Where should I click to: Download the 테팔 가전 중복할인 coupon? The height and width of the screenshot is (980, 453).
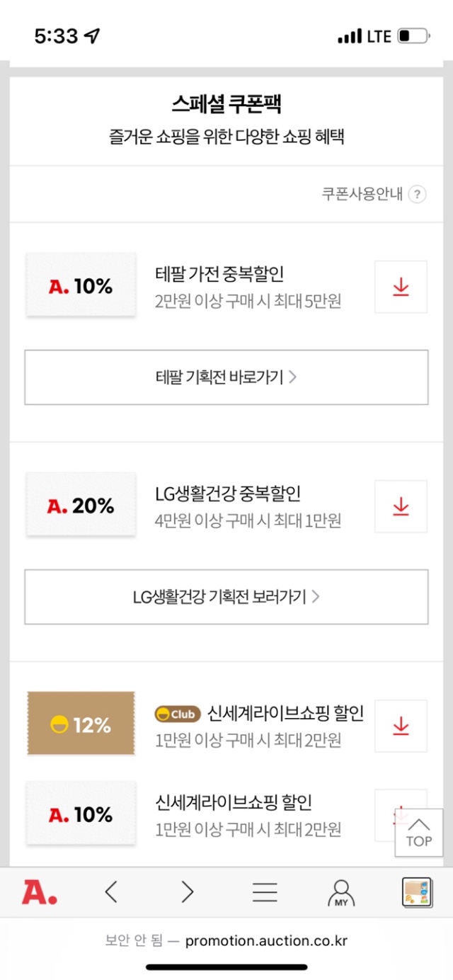point(401,287)
